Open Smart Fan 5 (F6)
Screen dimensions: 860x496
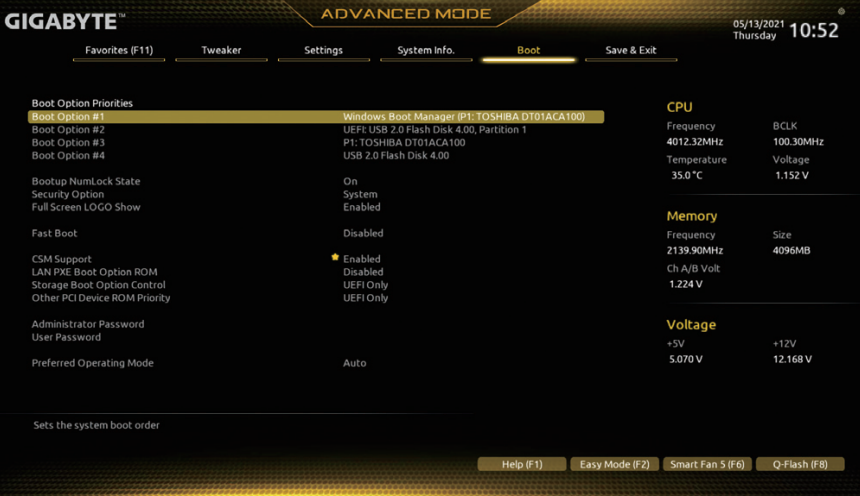707,464
